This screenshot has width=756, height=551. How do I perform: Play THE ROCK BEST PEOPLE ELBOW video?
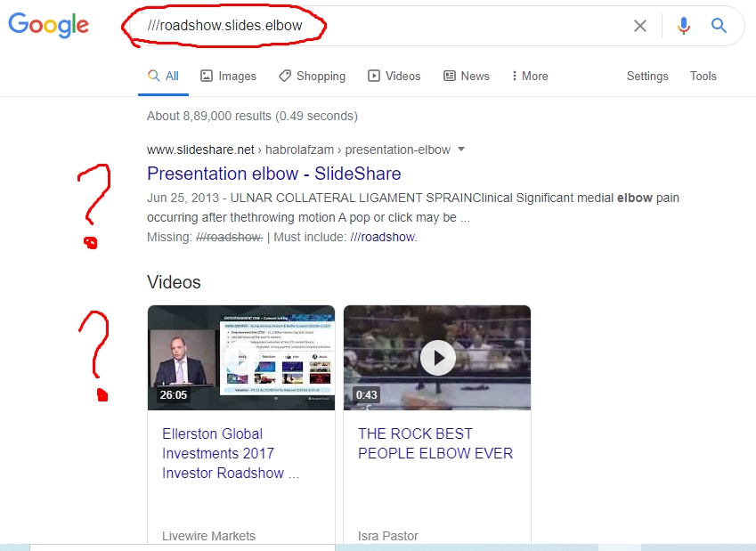point(437,358)
